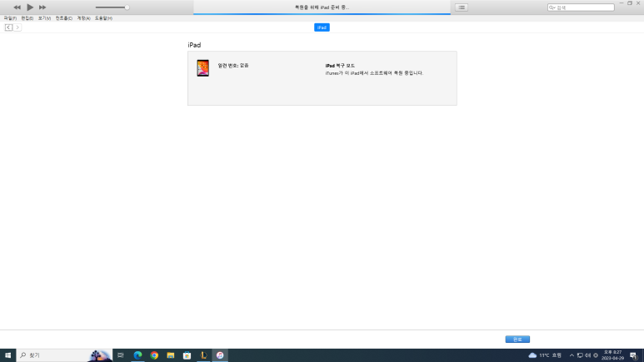Click the 일련 번호 serial number label
Viewport: 644px width, 362px height.
click(x=233, y=66)
